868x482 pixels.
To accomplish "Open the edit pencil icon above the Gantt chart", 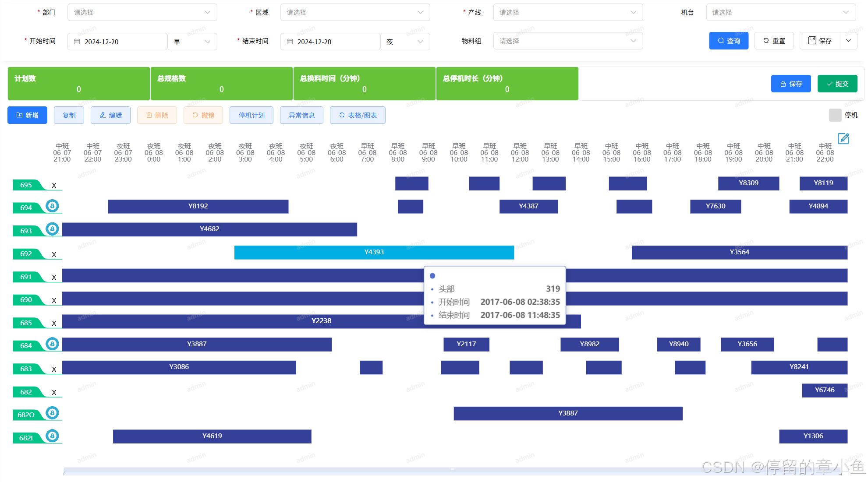I will 844,139.
